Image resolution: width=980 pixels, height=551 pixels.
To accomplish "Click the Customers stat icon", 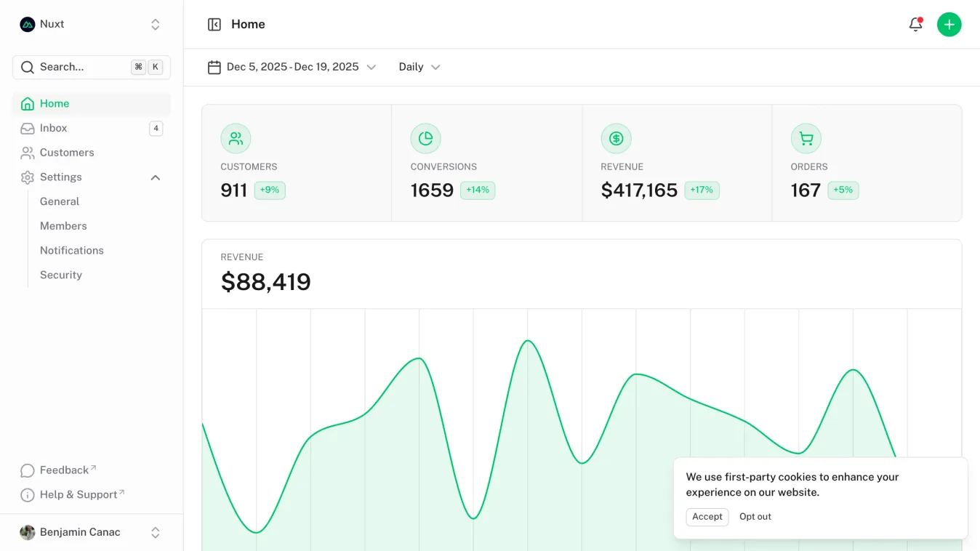I will [x=235, y=138].
